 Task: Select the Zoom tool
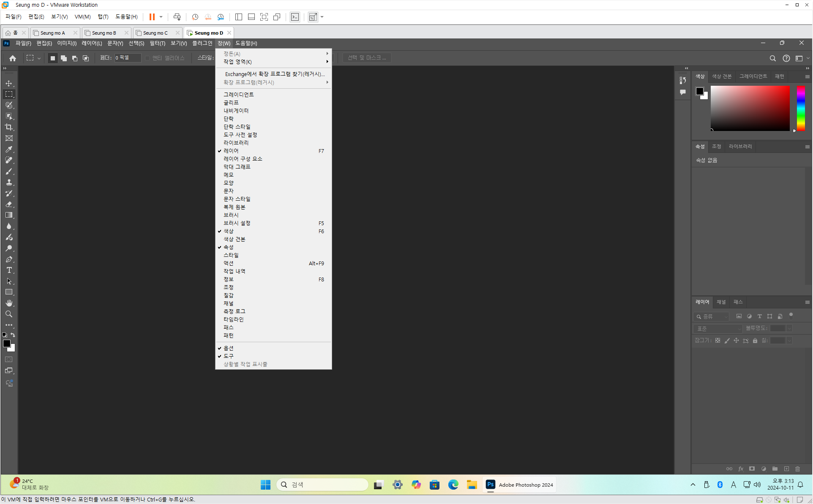click(9, 314)
